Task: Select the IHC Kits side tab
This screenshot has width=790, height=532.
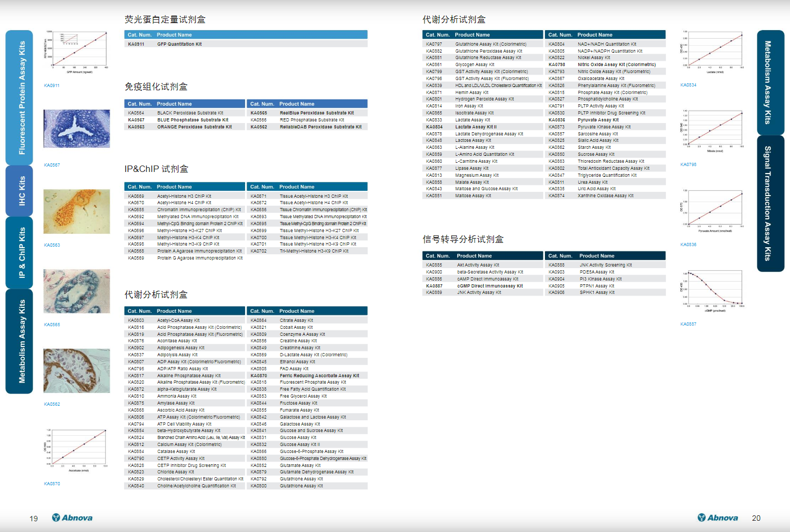Action: pos(19,191)
